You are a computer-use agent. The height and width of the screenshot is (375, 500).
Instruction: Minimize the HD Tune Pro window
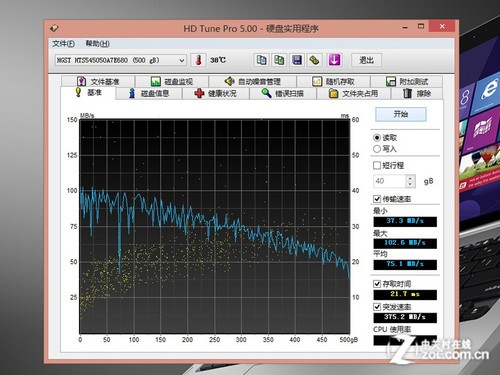click(x=405, y=27)
